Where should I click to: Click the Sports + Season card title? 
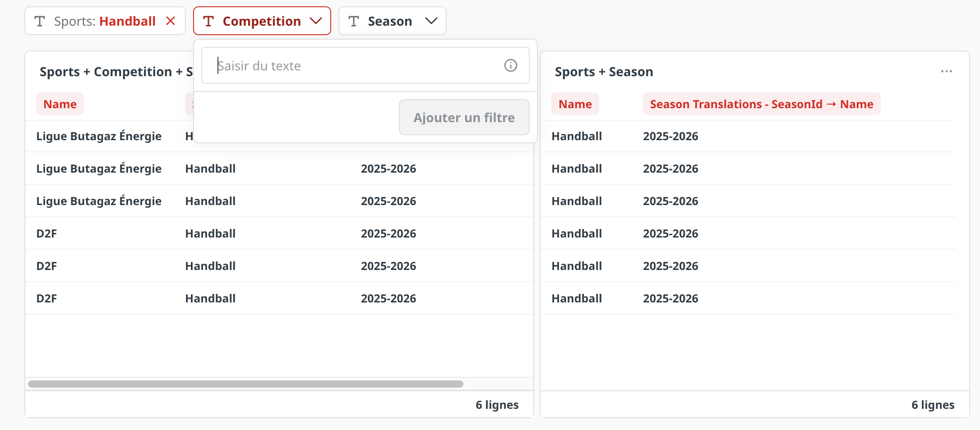coord(604,72)
